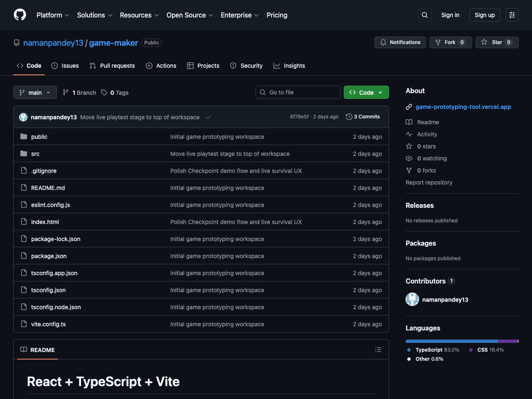Click the purple CSS segment of language bar
This screenshot has width=532, height=399.
(508, 341)
